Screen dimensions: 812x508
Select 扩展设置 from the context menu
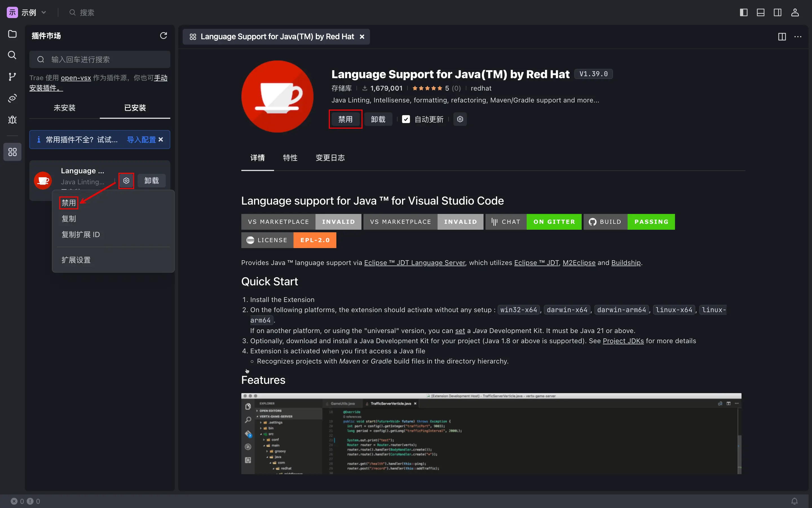[x=76, y=260]
